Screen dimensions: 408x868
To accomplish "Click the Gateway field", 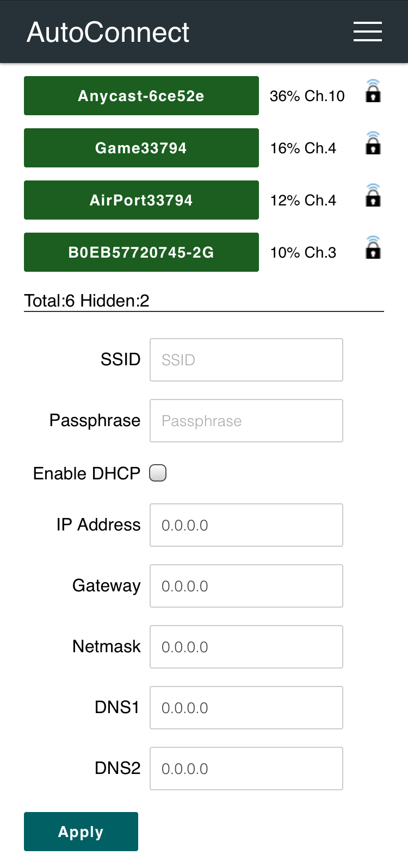I will (x=246, y=586).
